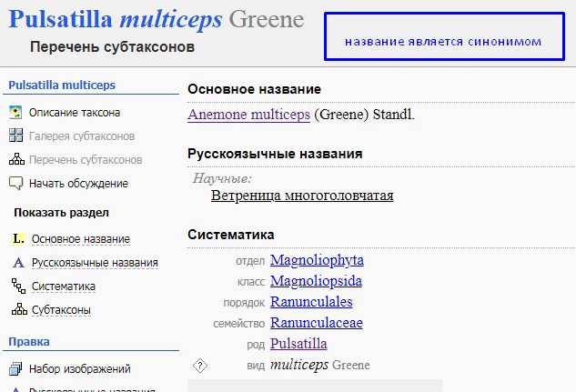Click the question mark diamond icon
The image size is (576, 392).
(x=200, y=366)
